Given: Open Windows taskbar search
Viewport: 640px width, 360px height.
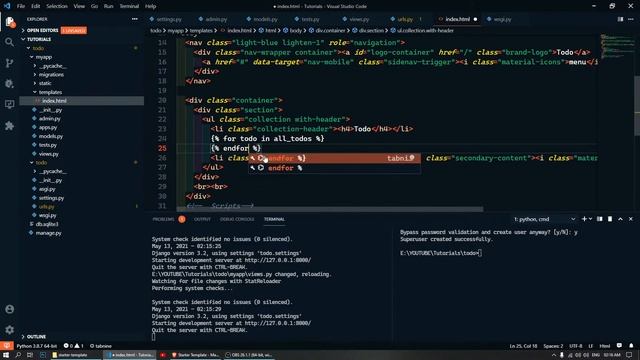Looking at the screenshot, I should tap(18, 355).
